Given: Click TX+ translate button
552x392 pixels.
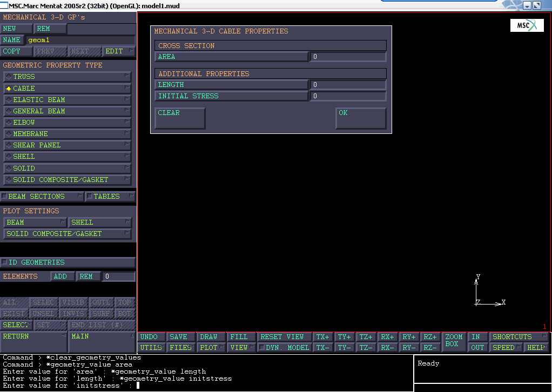Looking at the screenshot, I should 323,337.
